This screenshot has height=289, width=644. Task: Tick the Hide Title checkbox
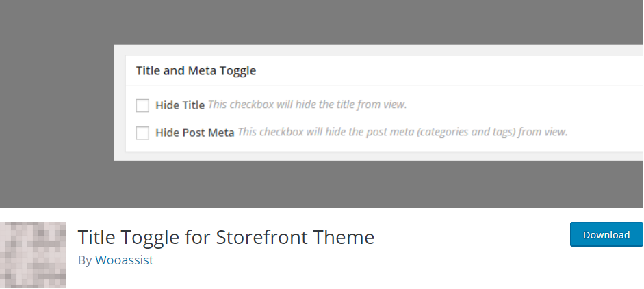[142, 105]
